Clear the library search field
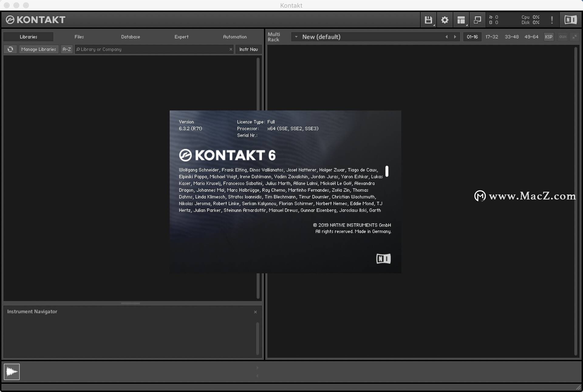The width and height of the screenshot is (583, 392). pyautogui.click(x=231, y=49)
